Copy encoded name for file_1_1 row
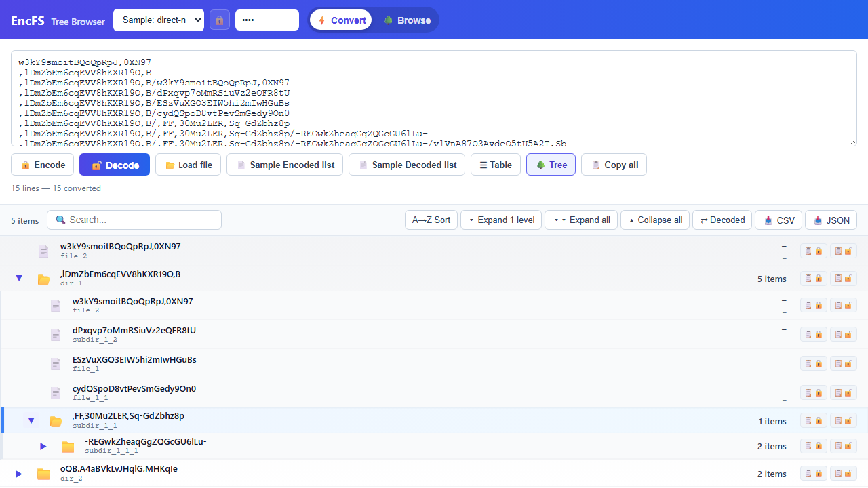The width and height of the screenshot is (868, 488). point(813,392)
